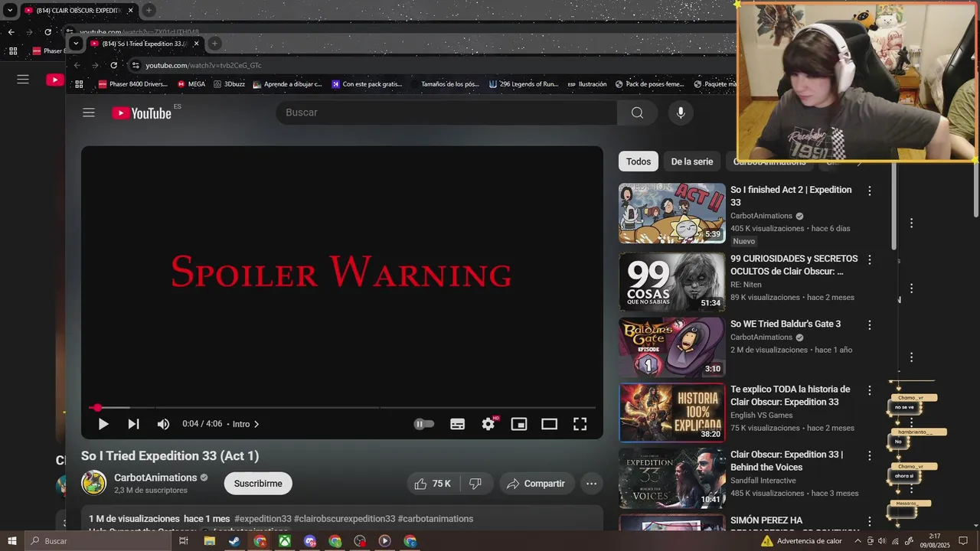Open options menu for Behind the Voices video
The height and width of the screenshot is (551, 980).
click(x=869, y=455)
